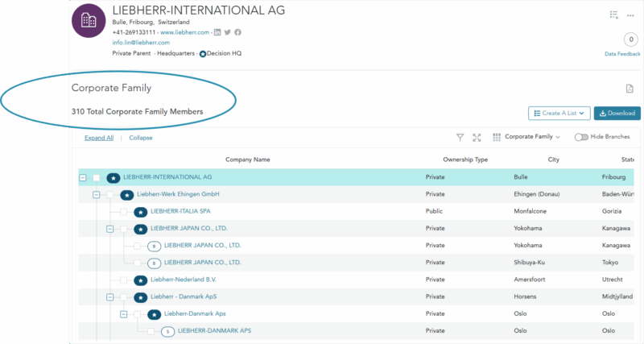Click the Horsens city cell
The width and height of the screenshot is (644, 344).
(525, 296)
